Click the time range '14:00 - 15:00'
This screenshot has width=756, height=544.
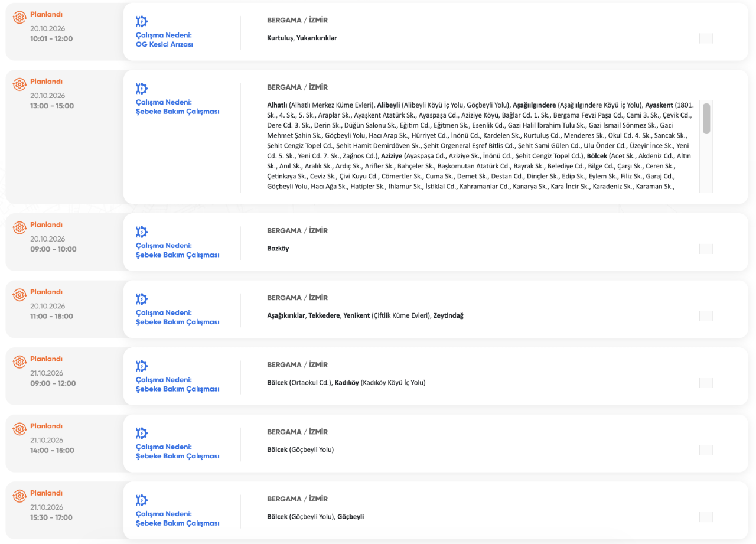click(x=53, y=451)
